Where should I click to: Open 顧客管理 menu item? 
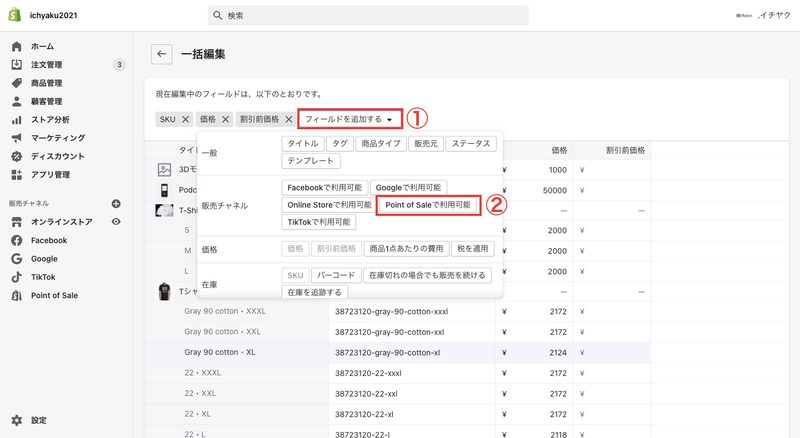46,102
